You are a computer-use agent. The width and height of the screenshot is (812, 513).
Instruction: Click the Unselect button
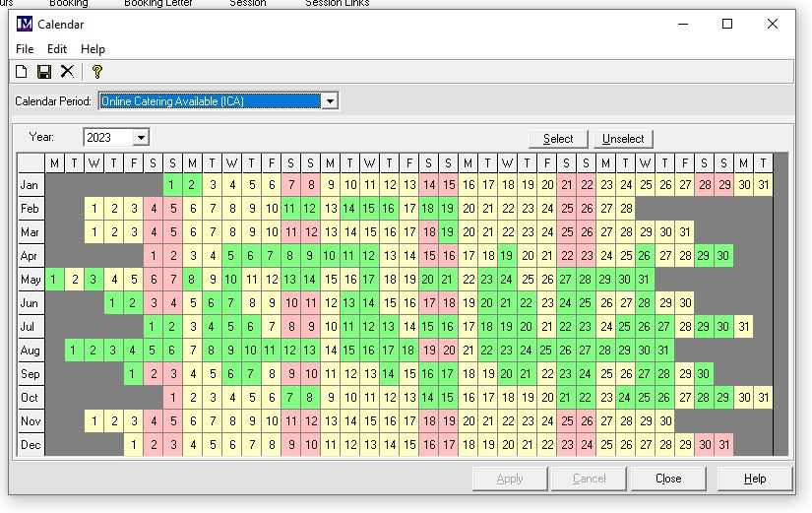coord(623,139)
